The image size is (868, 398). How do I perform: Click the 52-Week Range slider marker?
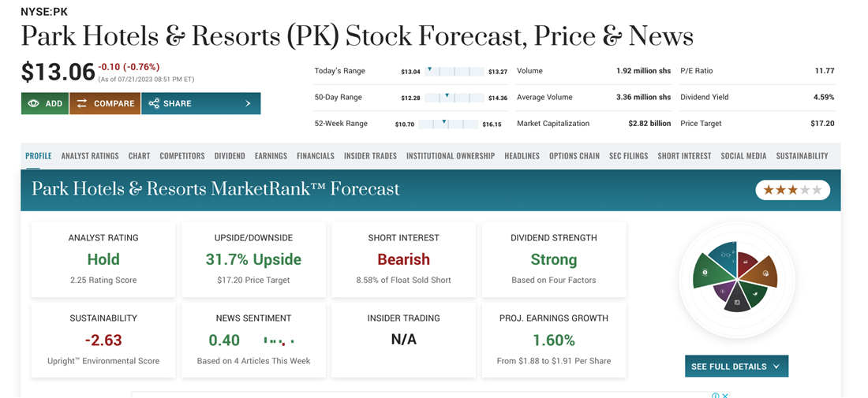click(444, 122)
